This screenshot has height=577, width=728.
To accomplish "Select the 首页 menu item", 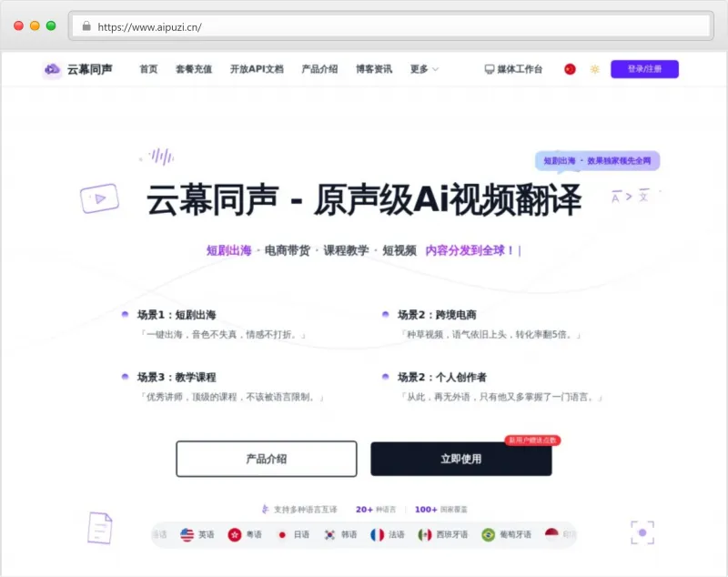I will pyautogui.click(x=148, y=69).
